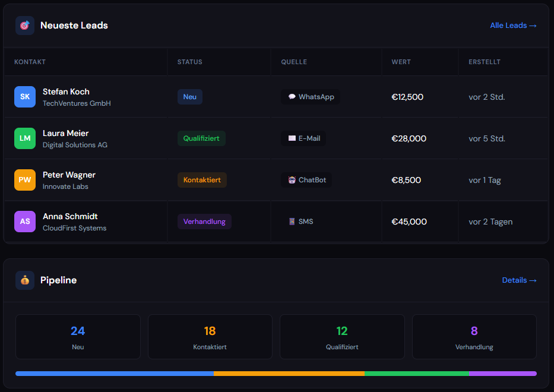Open the Alle Leads link

[513, 26]
